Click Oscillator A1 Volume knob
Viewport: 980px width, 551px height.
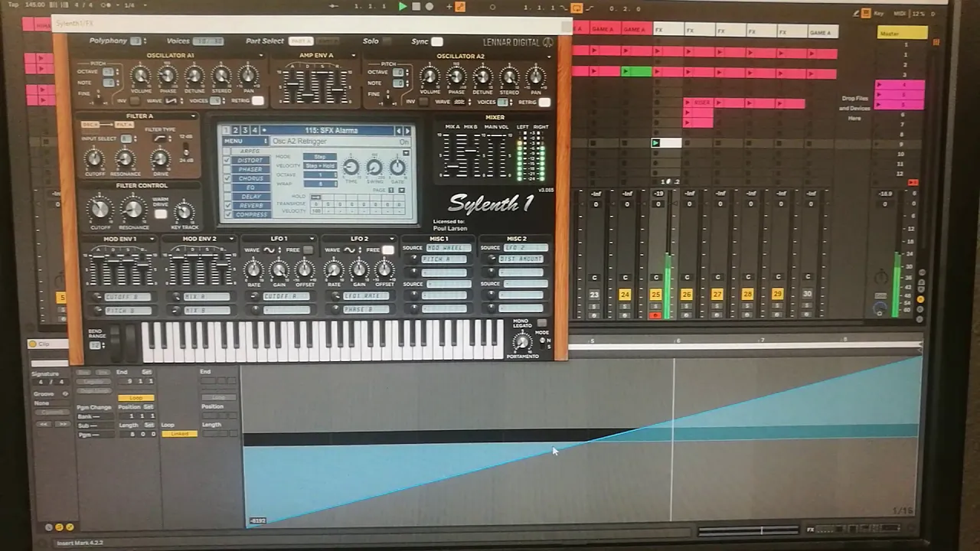click(141, 76)
